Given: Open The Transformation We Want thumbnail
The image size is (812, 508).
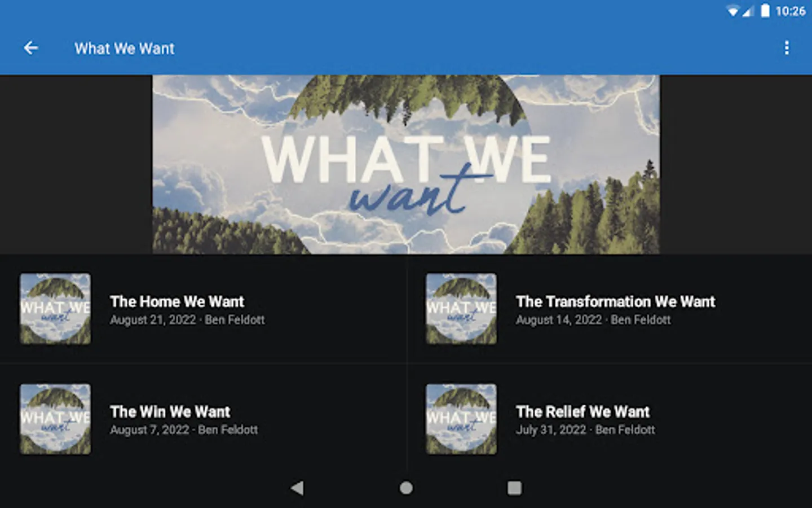Looking at the screenshot, I should point(461,309).
